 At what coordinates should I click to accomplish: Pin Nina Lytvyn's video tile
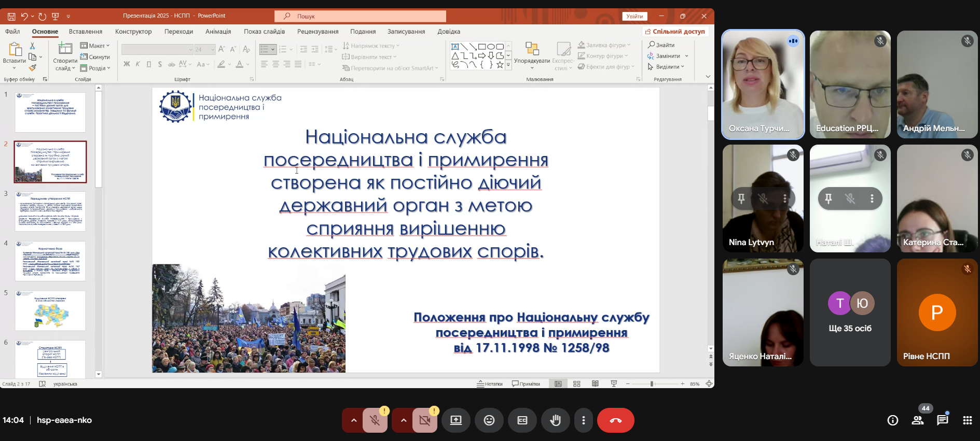click(x=741, y=198)
